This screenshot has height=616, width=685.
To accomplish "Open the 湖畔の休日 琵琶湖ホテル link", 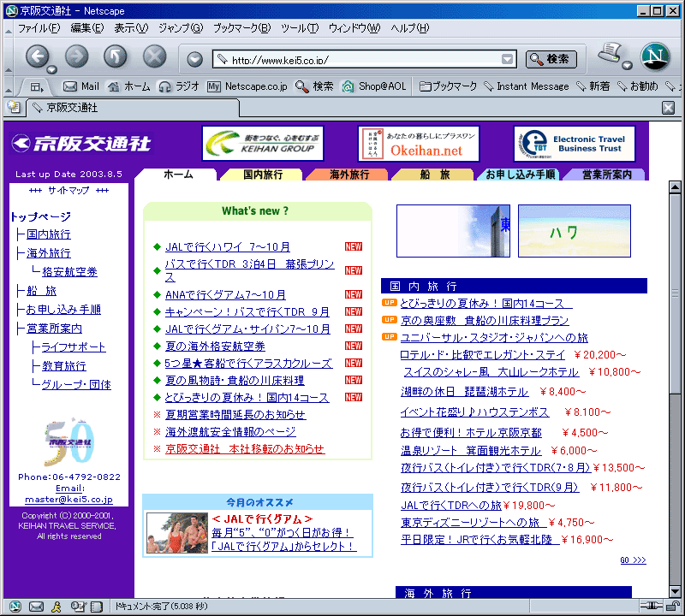I will (x=465, y=392).
